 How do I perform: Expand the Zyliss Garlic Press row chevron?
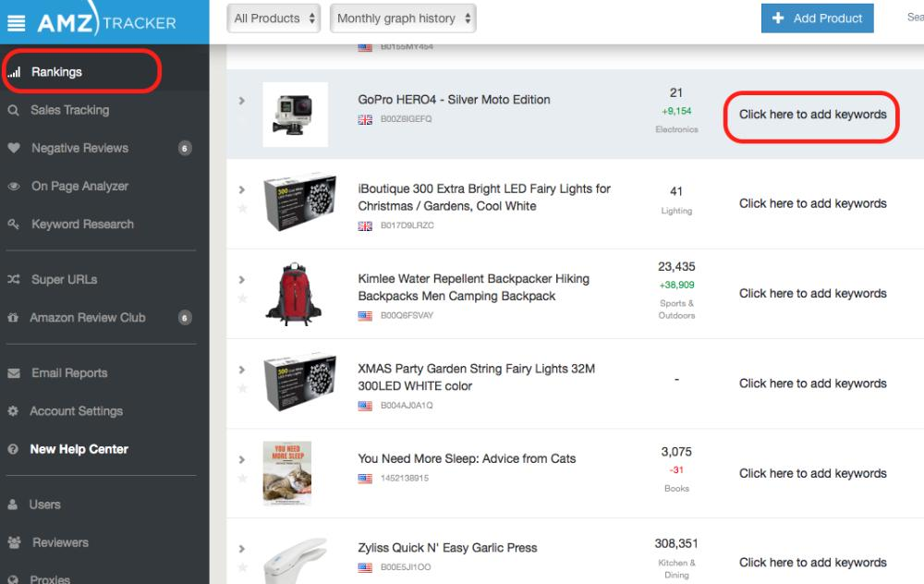pos(241,549)
